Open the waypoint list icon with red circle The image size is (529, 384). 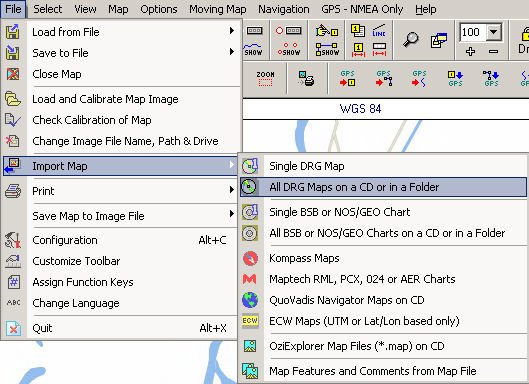(x=288, y=31)
